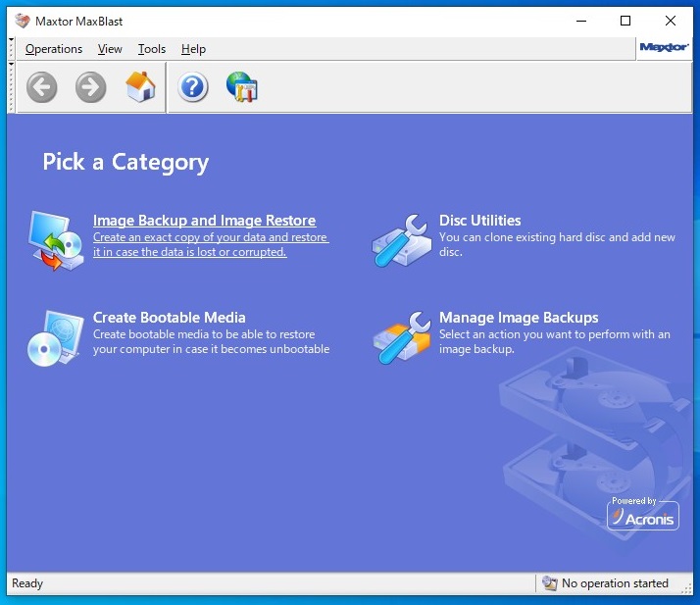Click the Forward arrow toolbar icon
The width and height of the screenshot is (700, 605).
click(x=90, y=87)
